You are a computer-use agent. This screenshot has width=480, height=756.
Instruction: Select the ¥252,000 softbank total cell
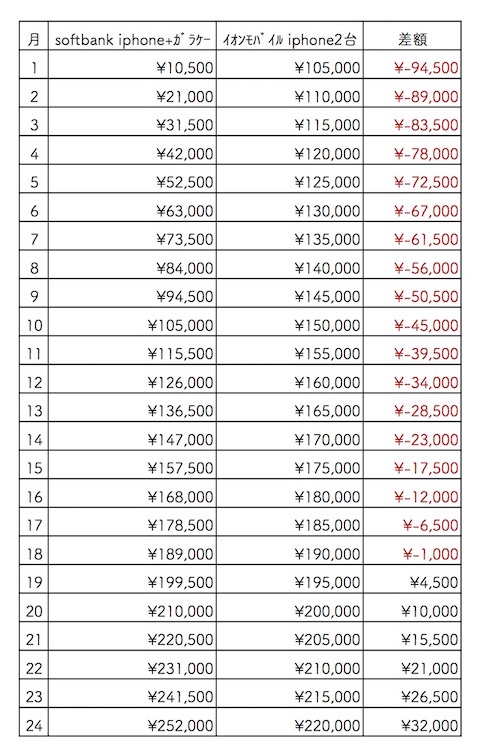(x=133, y=723)
